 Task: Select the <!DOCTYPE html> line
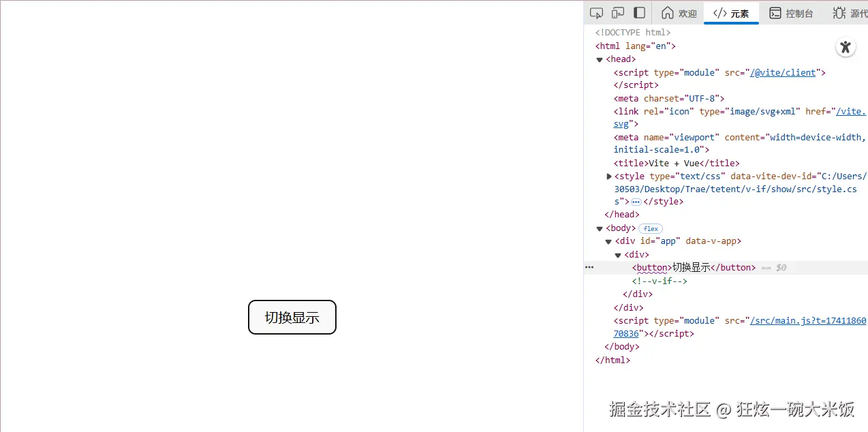point(633,33)
